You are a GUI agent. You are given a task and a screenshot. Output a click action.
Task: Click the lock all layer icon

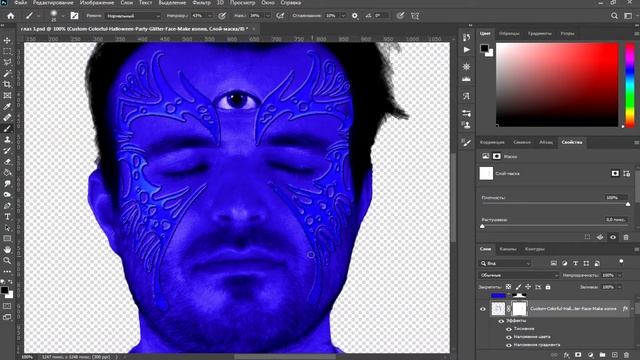pos(548,287)
